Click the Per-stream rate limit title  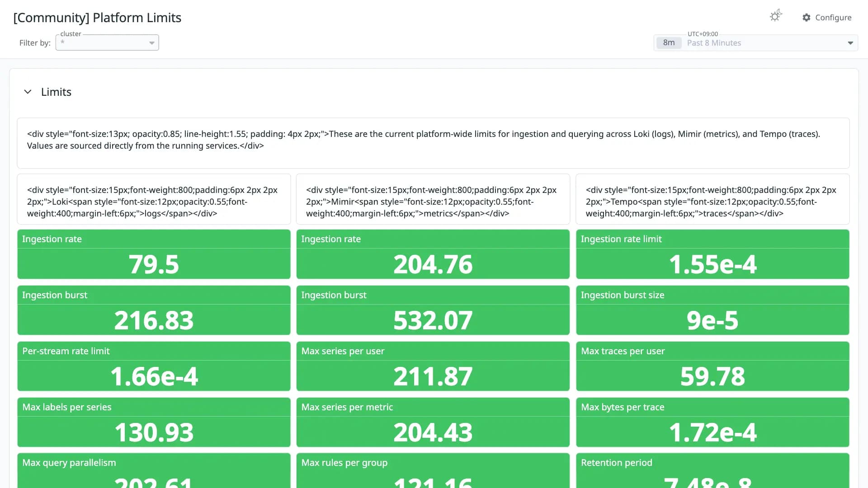click(x=66, y=351)
